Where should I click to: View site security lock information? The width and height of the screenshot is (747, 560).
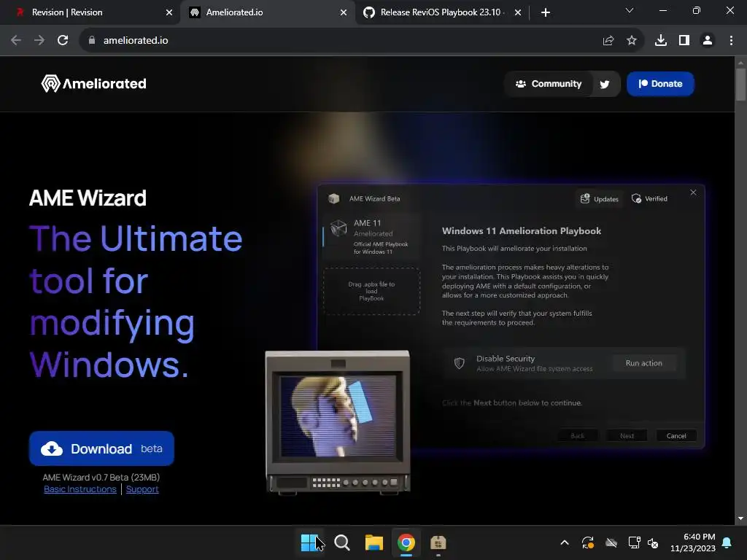[92, 41]
